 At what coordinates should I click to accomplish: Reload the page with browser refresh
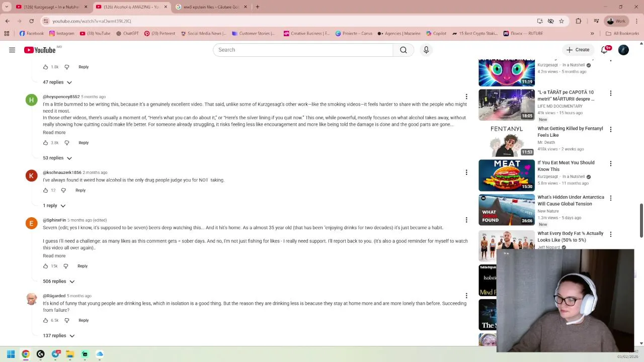[x=31, y=21]
